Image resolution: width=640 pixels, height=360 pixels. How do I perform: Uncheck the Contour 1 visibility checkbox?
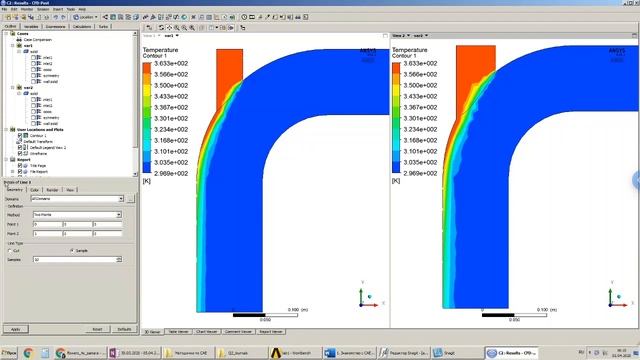[20, 136]
